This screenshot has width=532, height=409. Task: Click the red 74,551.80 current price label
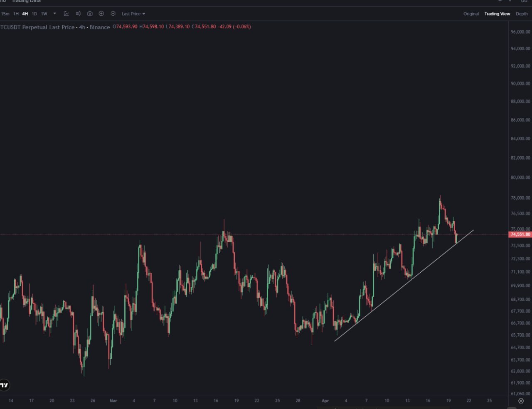(x=520, y=234)
